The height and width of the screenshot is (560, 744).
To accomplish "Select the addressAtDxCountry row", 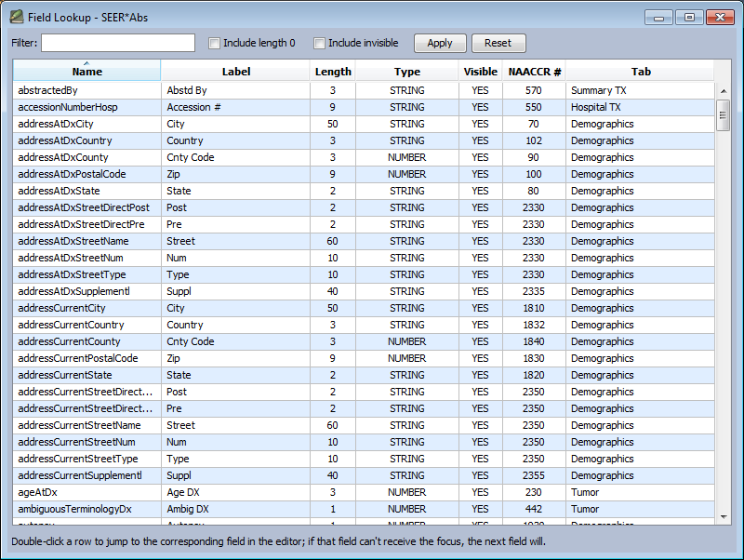I will (x=364, y=140).
